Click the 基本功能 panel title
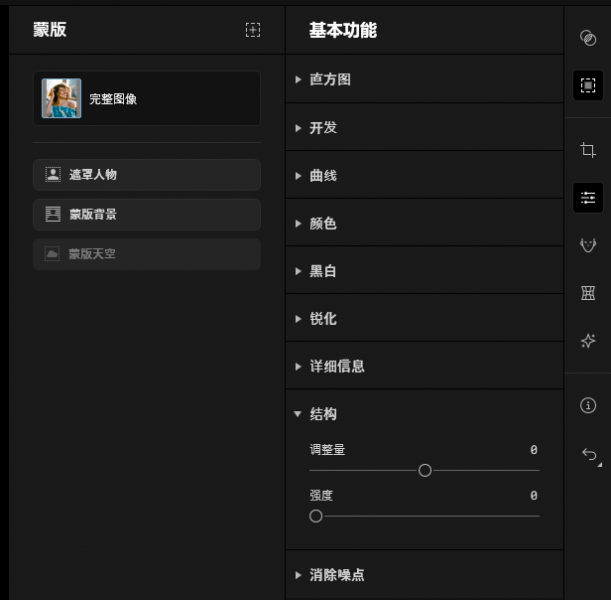This screenshot has width=611, height=600. [x=343, y=30]
